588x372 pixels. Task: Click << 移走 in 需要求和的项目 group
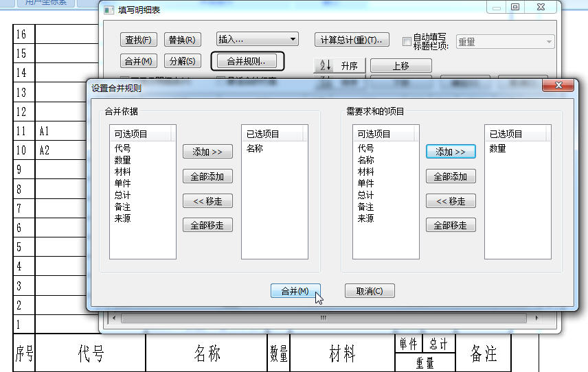[x=451, y=201]
